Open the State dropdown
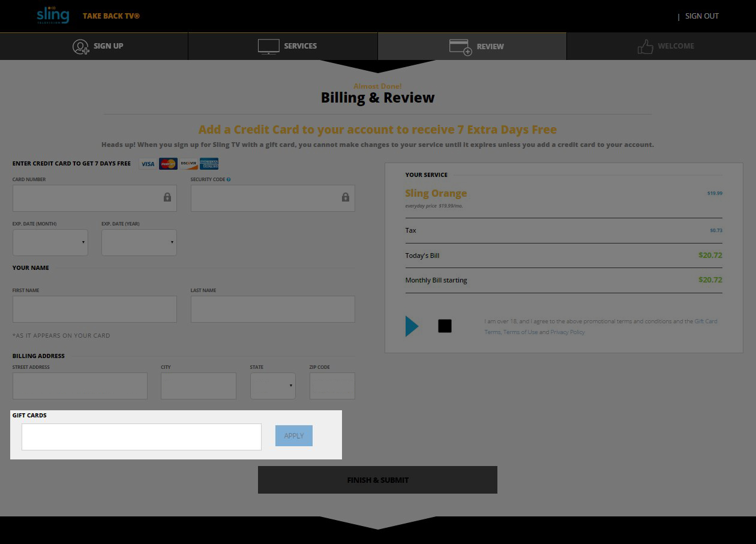 tap(273, 386)
